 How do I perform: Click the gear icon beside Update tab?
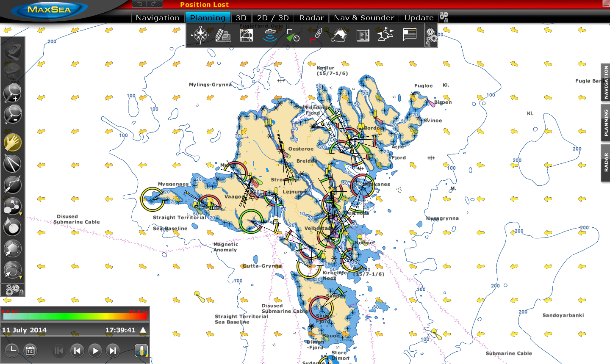click(444, 17)
